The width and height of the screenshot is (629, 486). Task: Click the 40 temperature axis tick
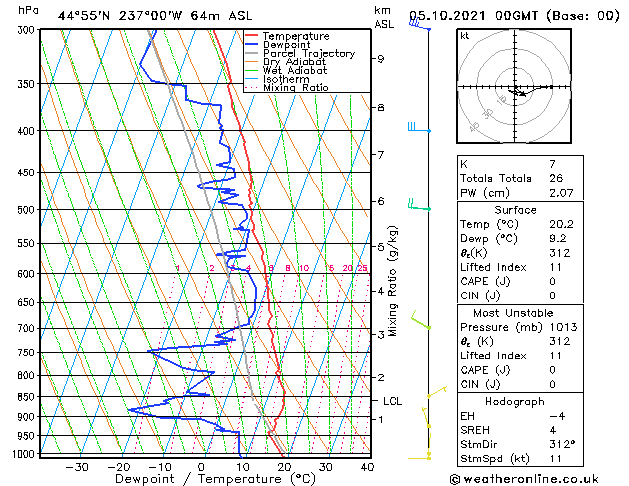(x=367, y=467)
